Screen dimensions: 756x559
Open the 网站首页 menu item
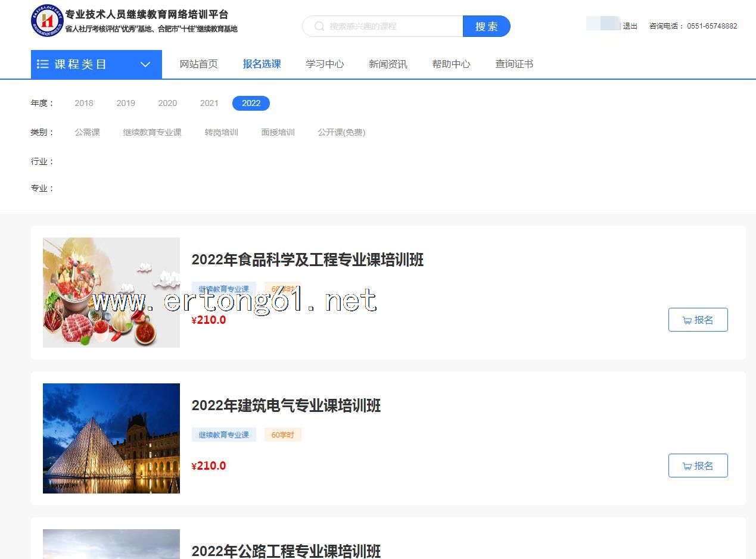pyautogui.click(x=198, y=64)
